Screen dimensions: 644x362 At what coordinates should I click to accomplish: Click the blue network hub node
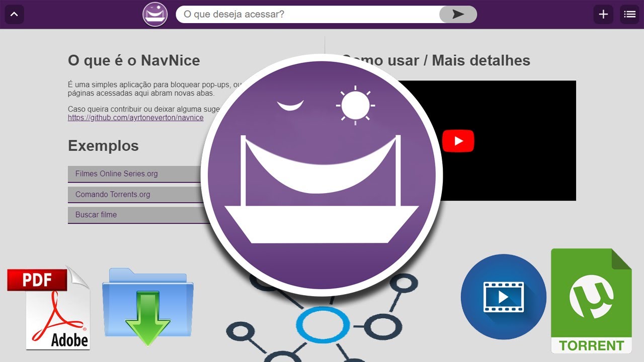(x=323, y=324)
